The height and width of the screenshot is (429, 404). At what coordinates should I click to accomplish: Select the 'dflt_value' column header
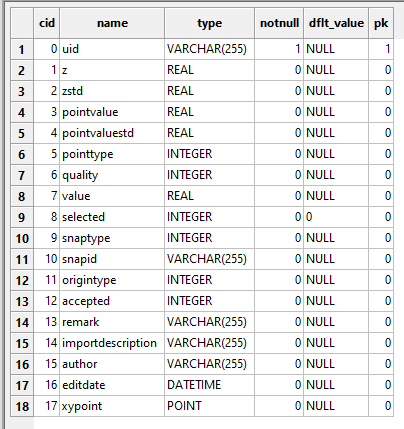336,23
